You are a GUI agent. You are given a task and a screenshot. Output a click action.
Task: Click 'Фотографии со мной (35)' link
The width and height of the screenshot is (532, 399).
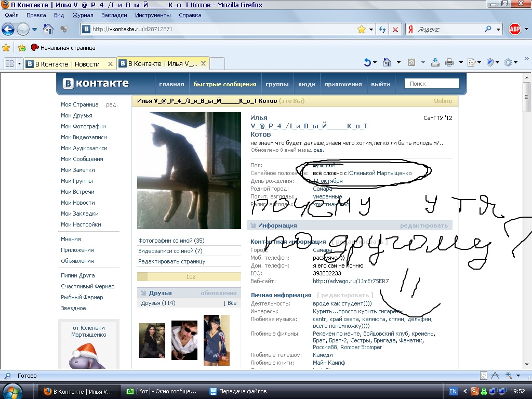[x=171, y=241]
